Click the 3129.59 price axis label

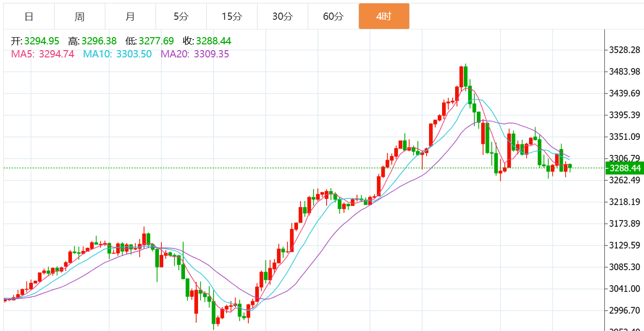(x=625, y=245)
